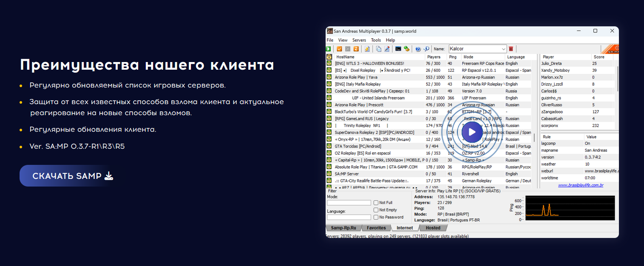Sort the player list by Score header
Image resolution: width=644 pixels, height=266 pixels.
[x=602, y=57]
